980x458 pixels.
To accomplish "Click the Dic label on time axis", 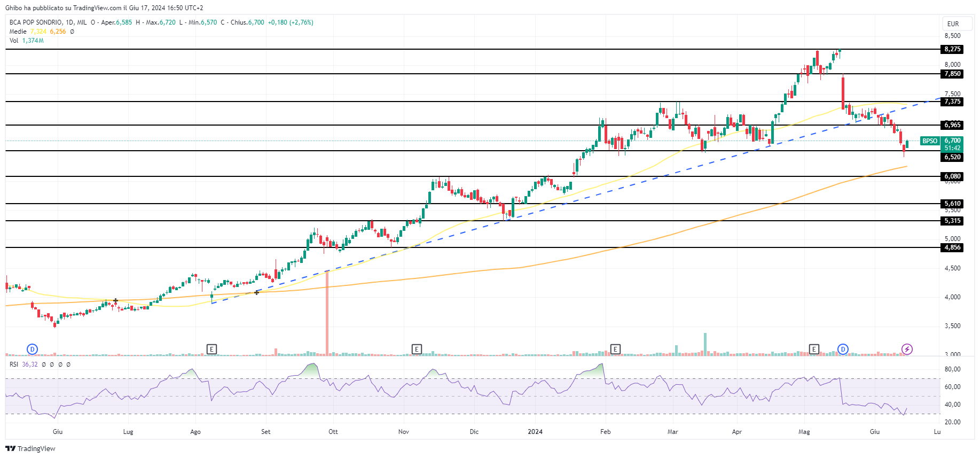I will 474,432.
